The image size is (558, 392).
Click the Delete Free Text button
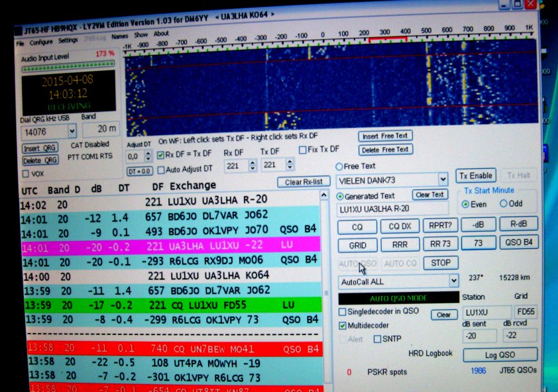click(386, 150)
